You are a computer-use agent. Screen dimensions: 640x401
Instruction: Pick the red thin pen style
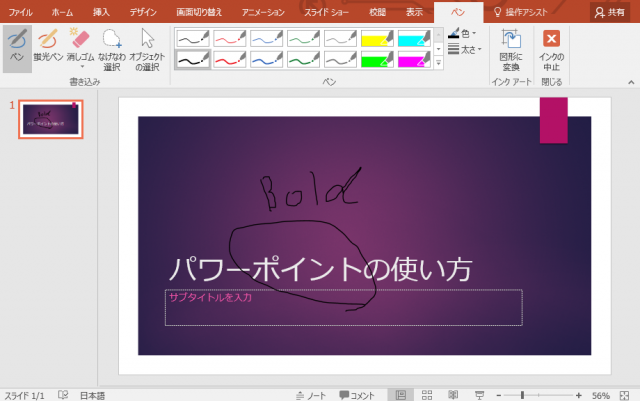(229, 39)
